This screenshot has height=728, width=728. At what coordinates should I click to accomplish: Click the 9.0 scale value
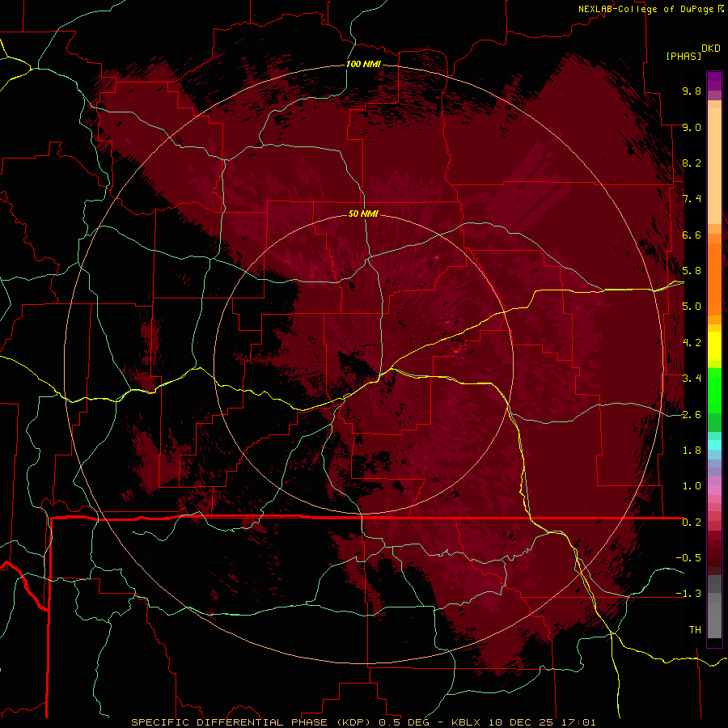point(692,127)
